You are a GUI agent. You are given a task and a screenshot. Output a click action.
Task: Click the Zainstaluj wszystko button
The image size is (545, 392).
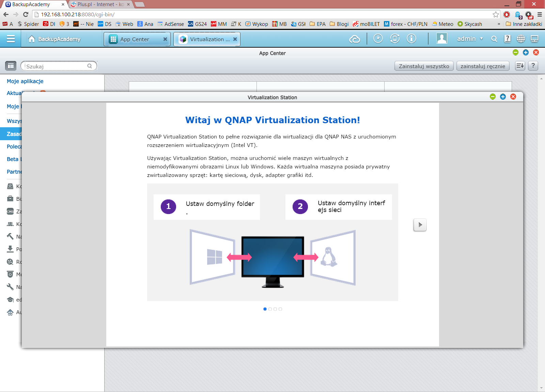(424, 66)
